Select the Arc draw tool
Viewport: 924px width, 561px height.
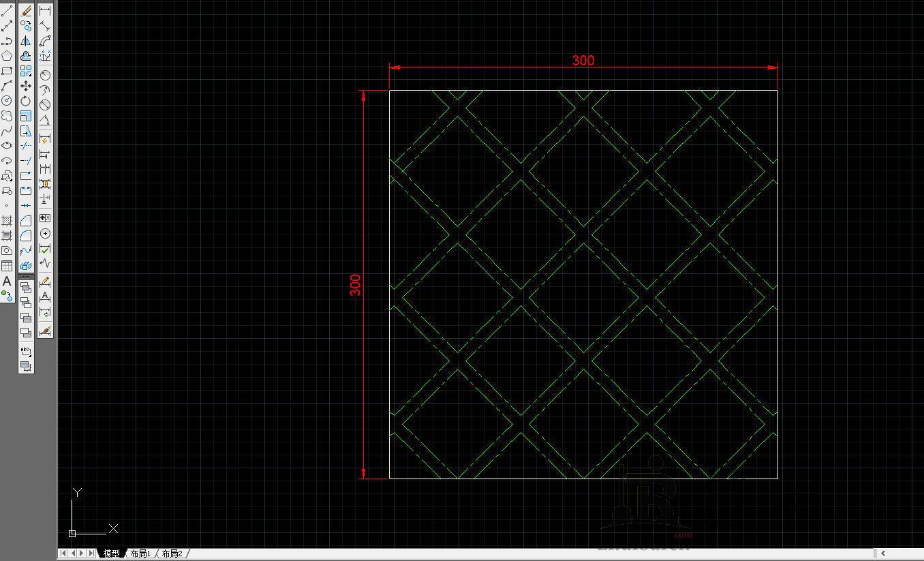[x=7, y=86]
